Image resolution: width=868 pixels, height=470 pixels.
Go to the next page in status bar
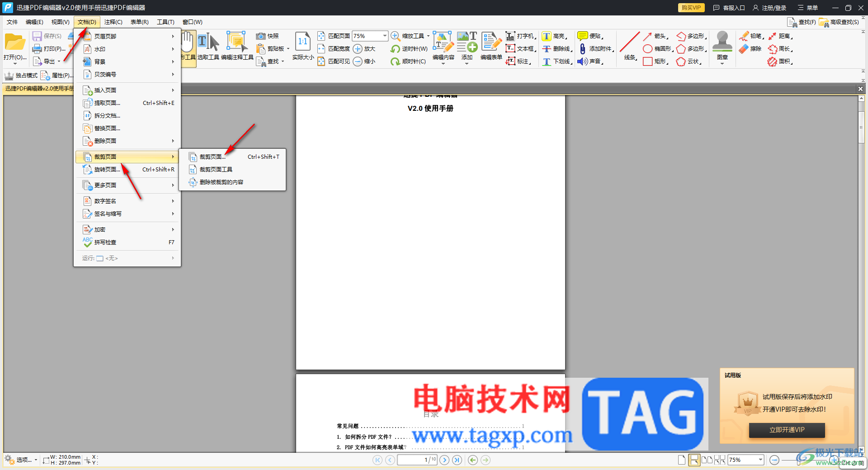point(444,460)
